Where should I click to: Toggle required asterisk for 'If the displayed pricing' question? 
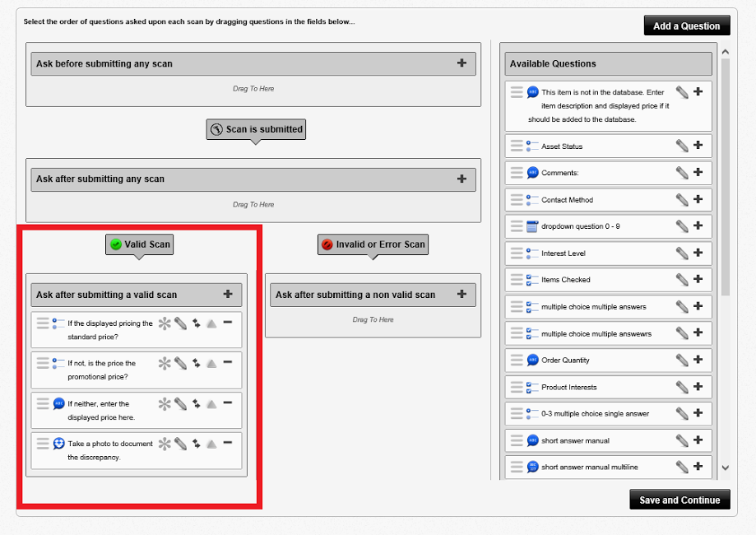point(165,323)
